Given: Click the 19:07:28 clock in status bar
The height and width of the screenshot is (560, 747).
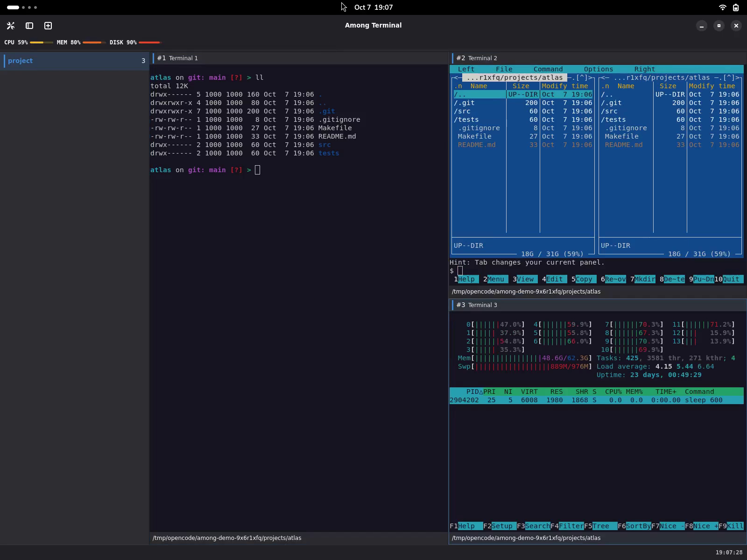Looking at the screenshot, I should pyautogui.click(x=729, y=553).
